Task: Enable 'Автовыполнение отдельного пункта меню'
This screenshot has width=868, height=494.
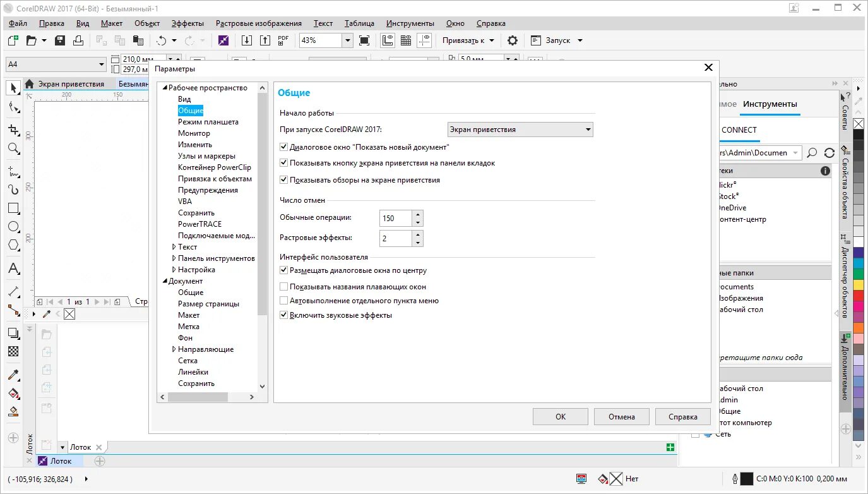Action: (283, 301)
